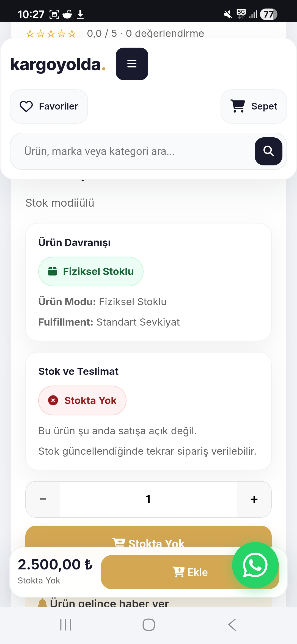Tap the search magnifier button

click(x=268, y=151)
